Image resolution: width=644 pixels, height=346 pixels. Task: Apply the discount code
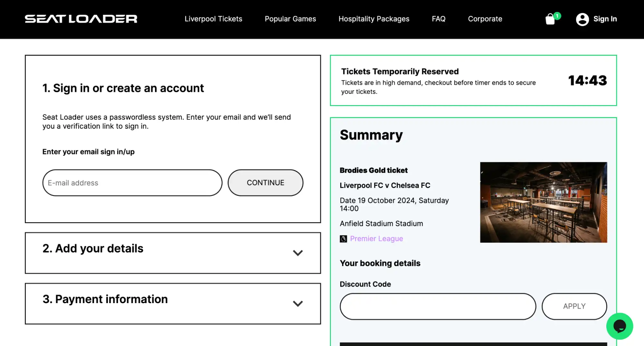[574, 306]
